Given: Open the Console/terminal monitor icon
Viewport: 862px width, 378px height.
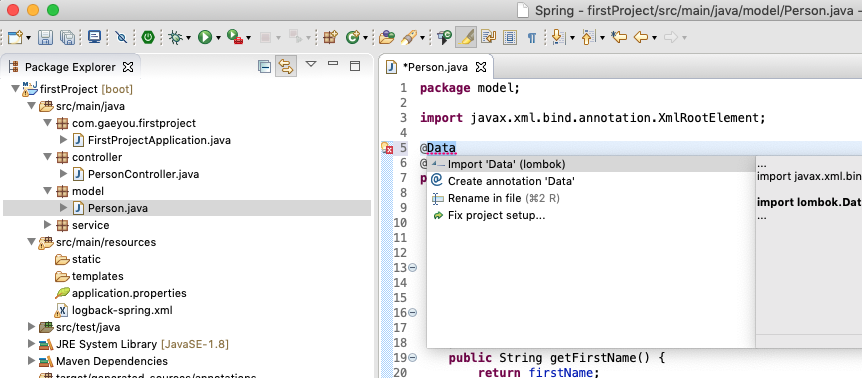Looking at the screenshot, I should click(95, 37).
